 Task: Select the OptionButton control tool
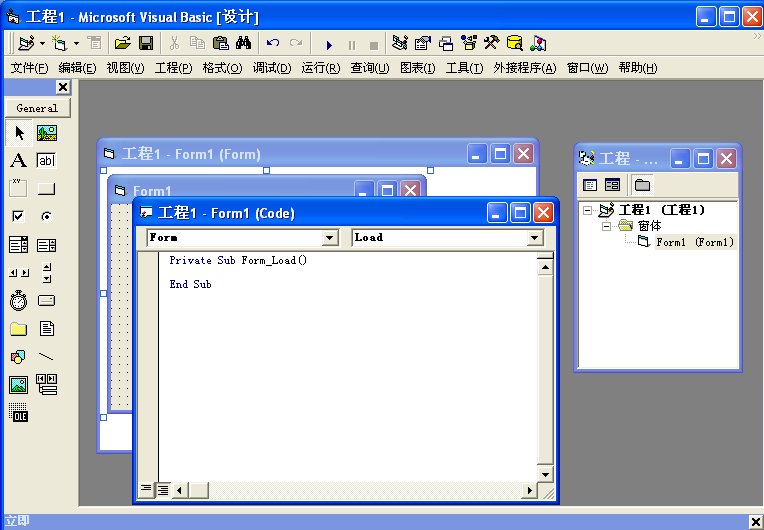(x=47, y=216)
